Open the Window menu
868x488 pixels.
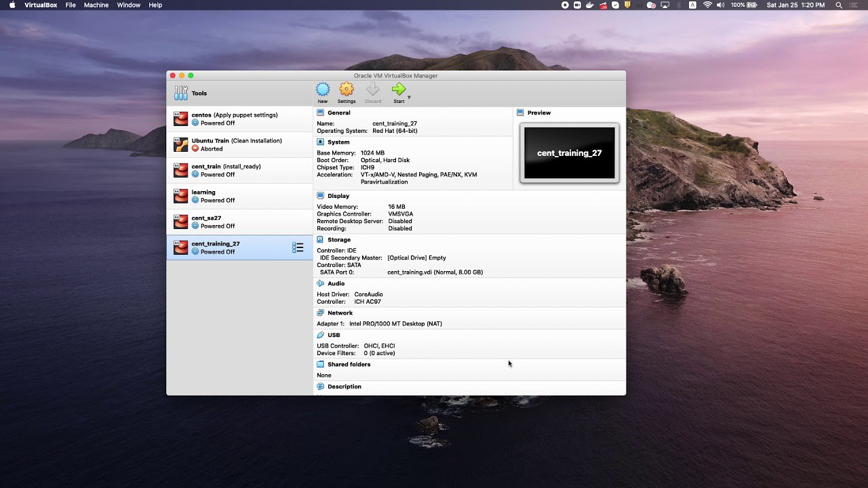pos(129,5)
